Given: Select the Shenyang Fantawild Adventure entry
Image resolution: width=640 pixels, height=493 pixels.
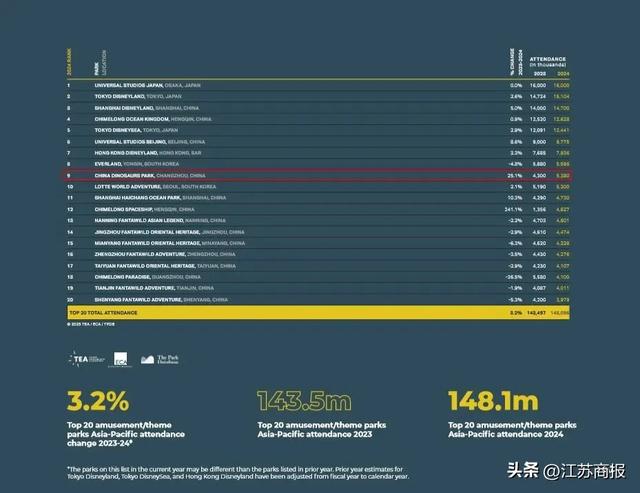Looking at the screenshot, I should pyautogui.click(x=161, y=300).
